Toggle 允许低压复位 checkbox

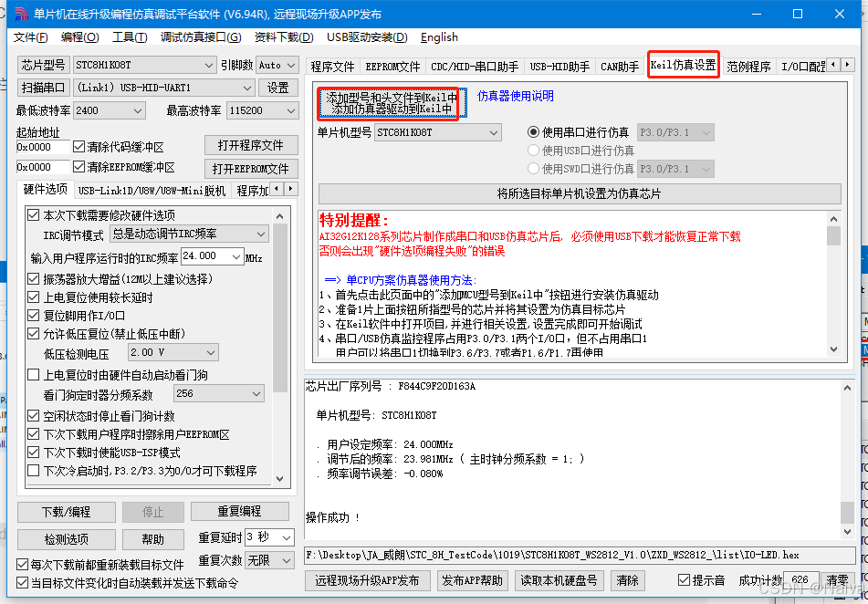[x=34, y=334]
